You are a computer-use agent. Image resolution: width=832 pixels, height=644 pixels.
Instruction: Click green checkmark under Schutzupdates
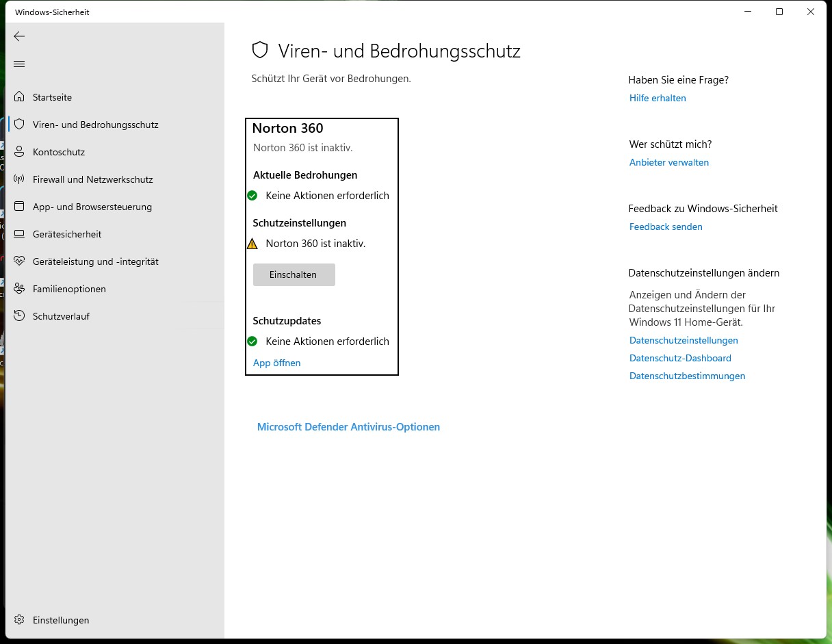[252, 342]
